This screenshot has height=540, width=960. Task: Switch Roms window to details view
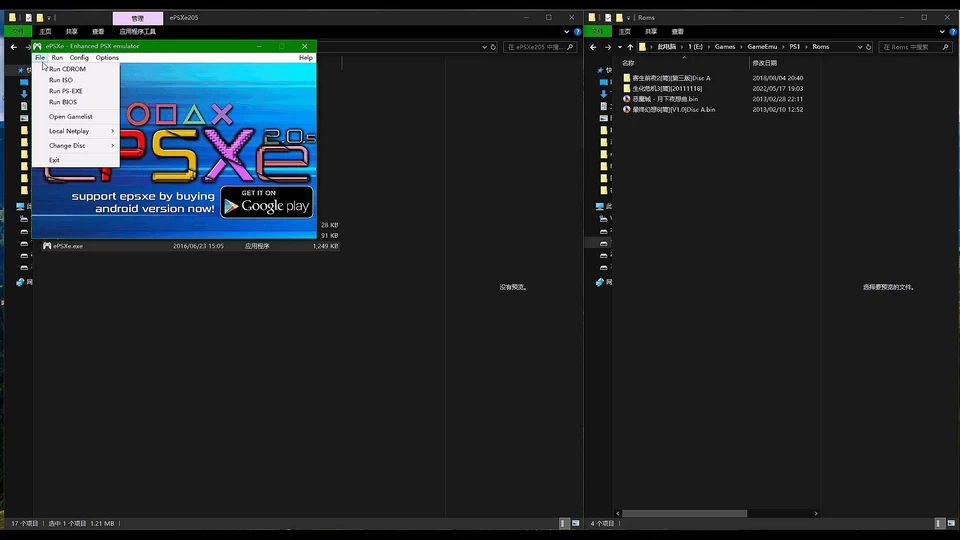(x=939, y=523)
